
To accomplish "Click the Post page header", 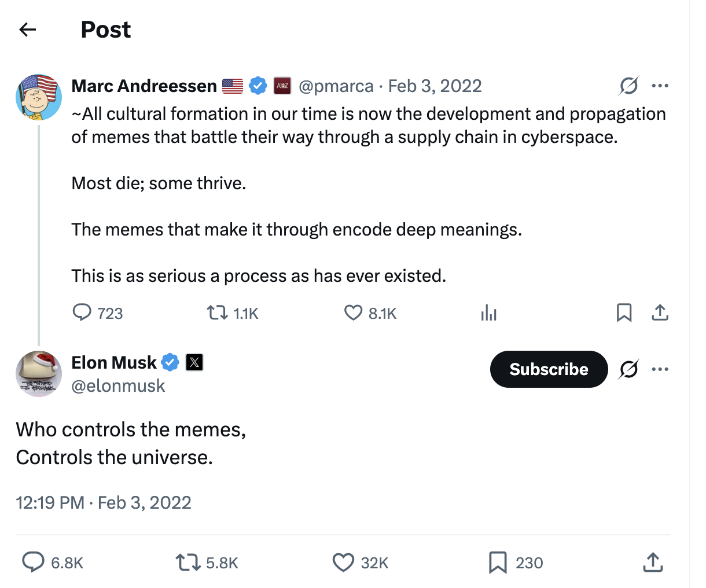I will click(105, 29).
